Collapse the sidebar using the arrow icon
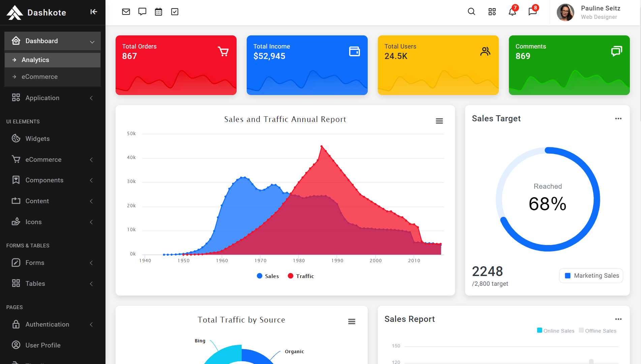Image resolution: width=641 pixels, height=364 pixels. 93,11
